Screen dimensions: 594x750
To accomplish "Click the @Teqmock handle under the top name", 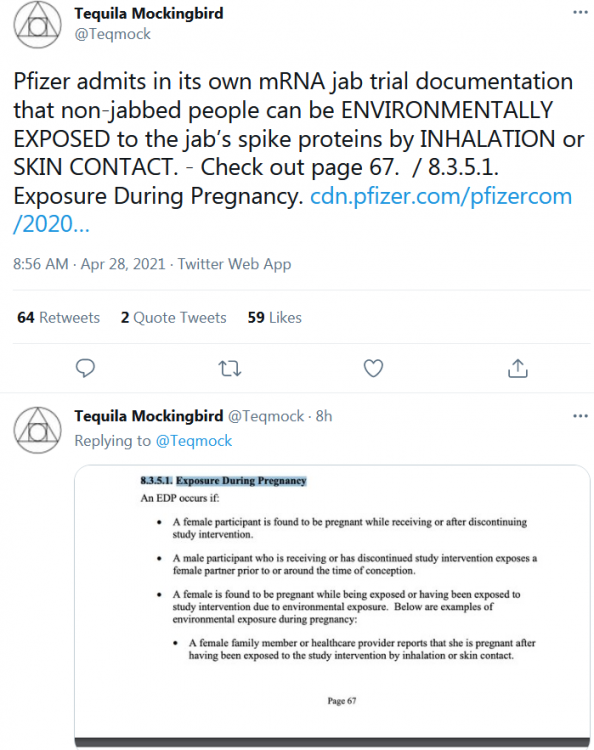I will click(x=113, y=34).
